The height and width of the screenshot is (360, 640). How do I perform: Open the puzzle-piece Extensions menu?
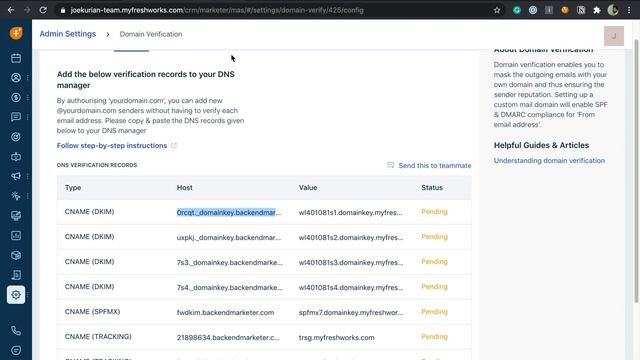(x=597, y=10)
